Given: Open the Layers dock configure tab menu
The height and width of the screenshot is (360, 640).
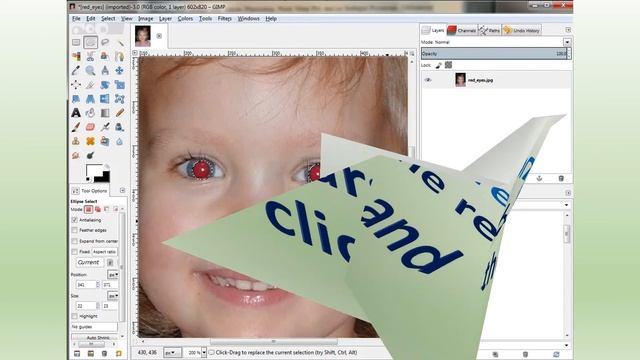Looking at the screenshot, I should [x=568, y=30].
